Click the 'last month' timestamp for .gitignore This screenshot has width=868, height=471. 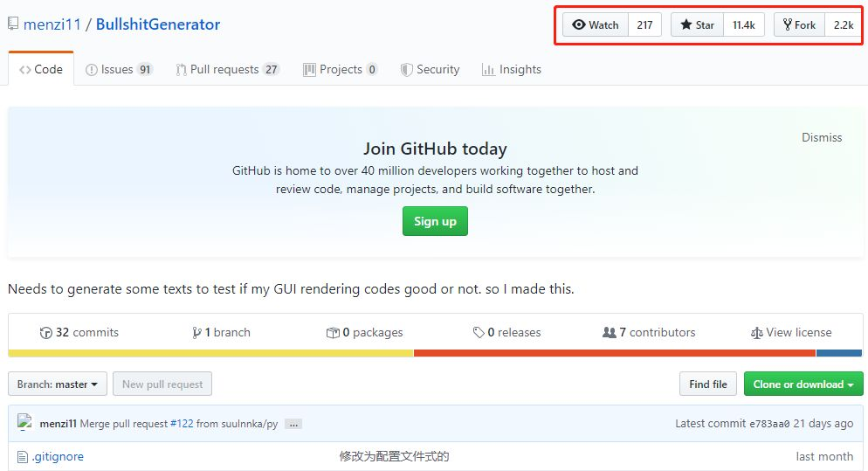point(824,457)
